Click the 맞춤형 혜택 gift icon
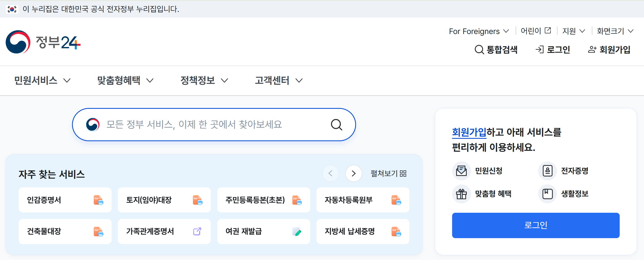The width and height of the screenshot is (644, 260). (461, 194)
